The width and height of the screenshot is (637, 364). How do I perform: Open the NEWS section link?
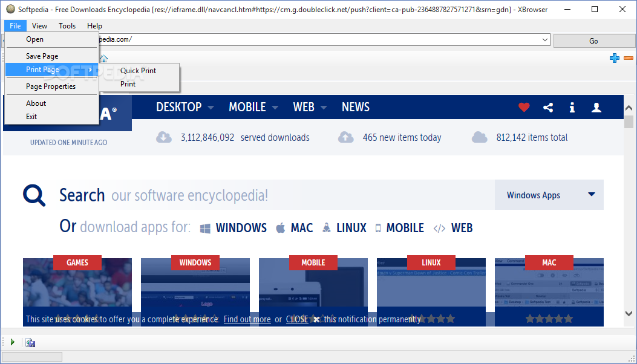pos(356,107)
